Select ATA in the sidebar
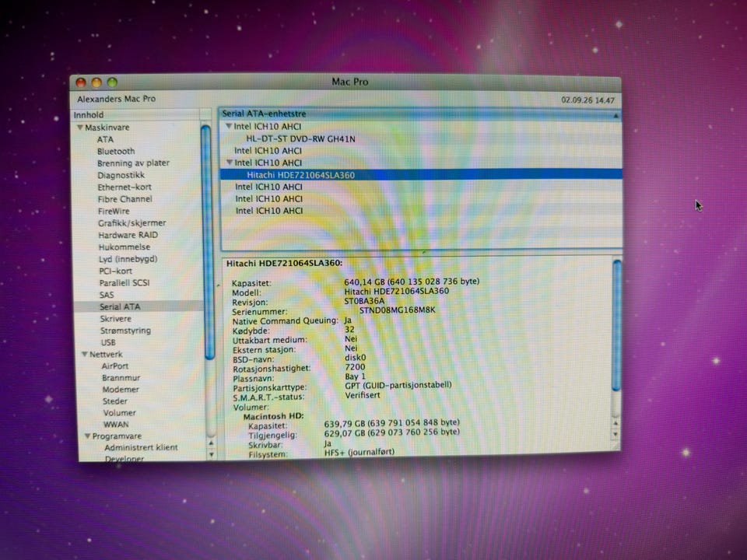 point(105,139)
